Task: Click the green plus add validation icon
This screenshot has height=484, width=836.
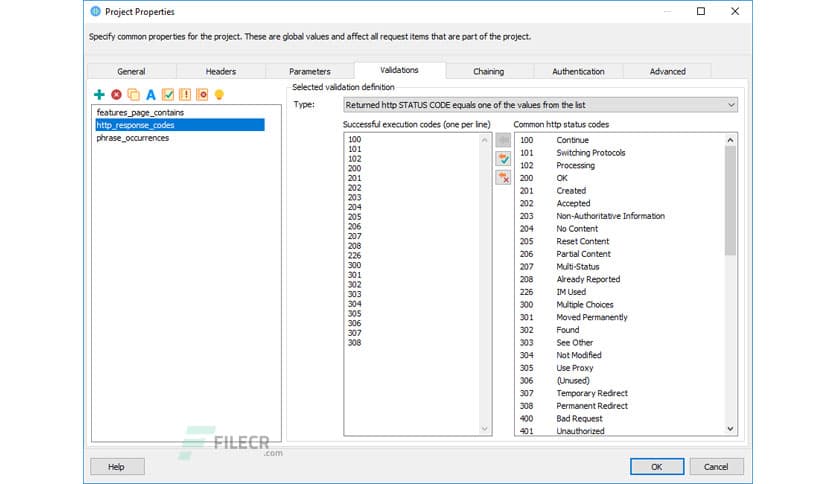Action: [99, 95]
